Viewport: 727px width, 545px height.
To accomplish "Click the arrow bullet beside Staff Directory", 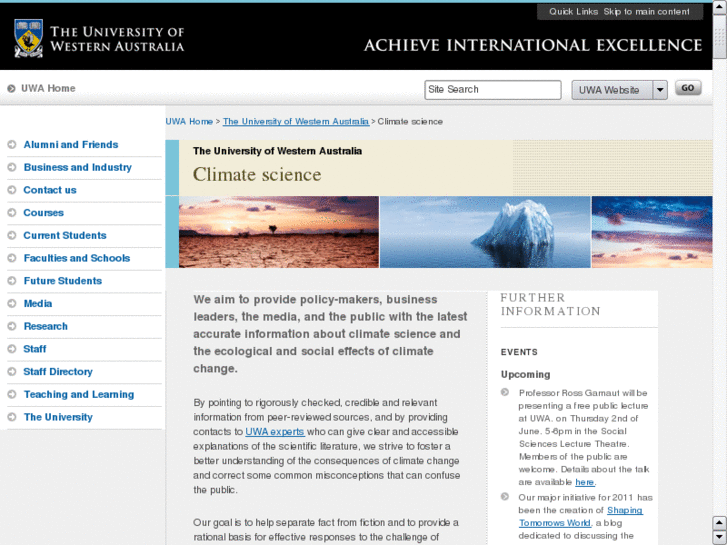I will [12, 372].
